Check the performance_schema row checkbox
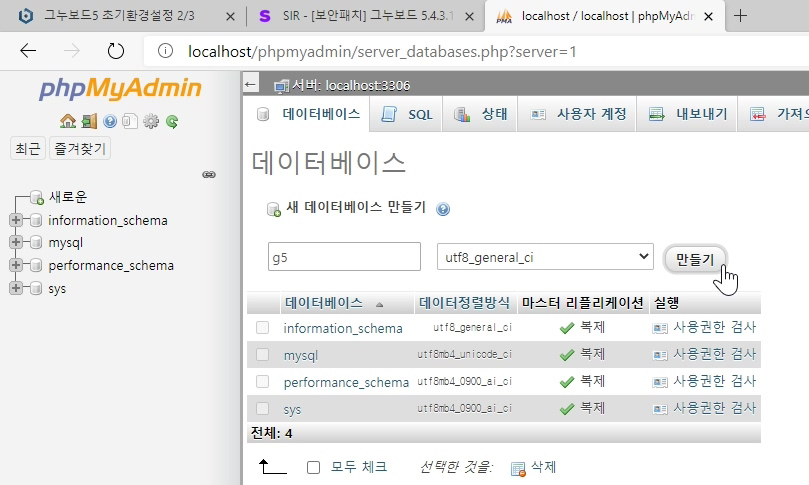Screen dimensions: 809x485 263,381
